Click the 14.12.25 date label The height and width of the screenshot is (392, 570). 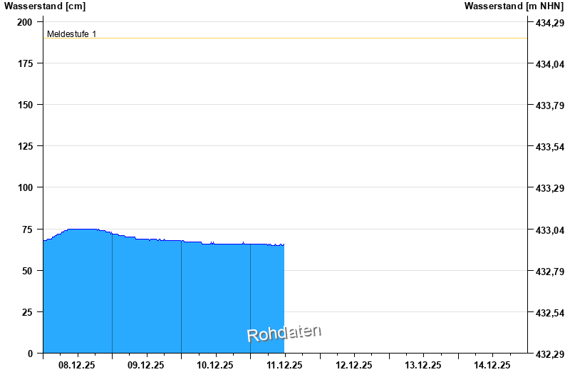pos(492,365)
